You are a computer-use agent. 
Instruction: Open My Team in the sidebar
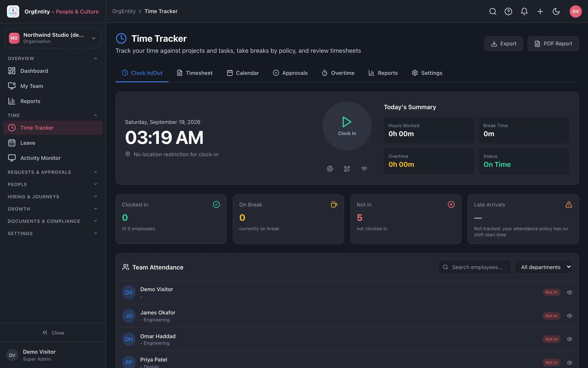pyautogui.click(x=53, y=86)
